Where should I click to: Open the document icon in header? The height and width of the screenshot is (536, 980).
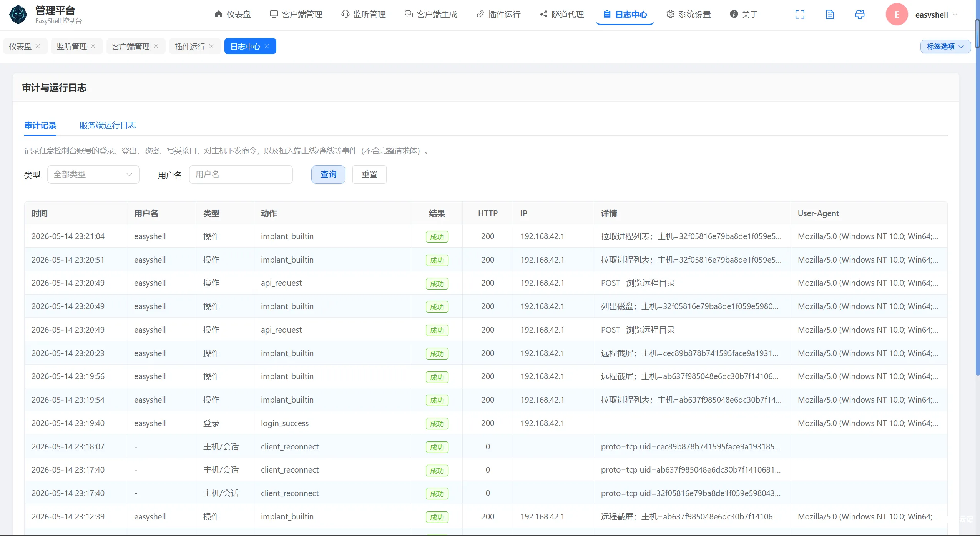tap(830, 15)
